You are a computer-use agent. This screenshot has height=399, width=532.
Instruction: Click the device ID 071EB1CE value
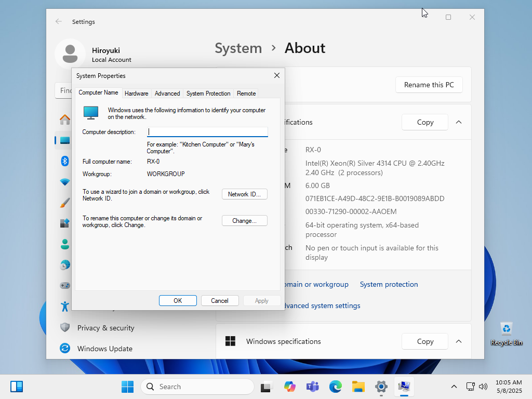tap(375, 198)
